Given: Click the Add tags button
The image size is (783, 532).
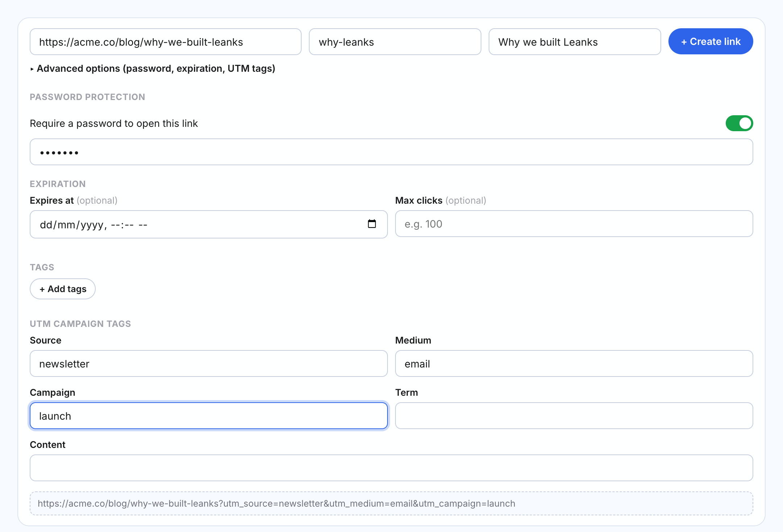Looking at the screenshot, I should [63, 289].
